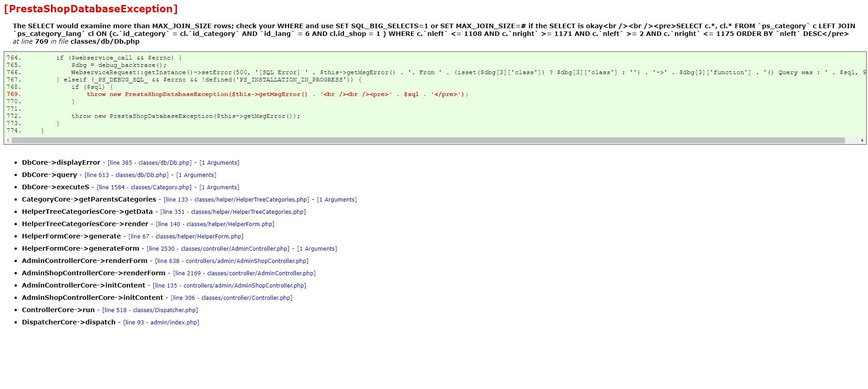Show arguments for DbCore->query
The width and height of the screenshot is (868, 389).
pos(196,175)
